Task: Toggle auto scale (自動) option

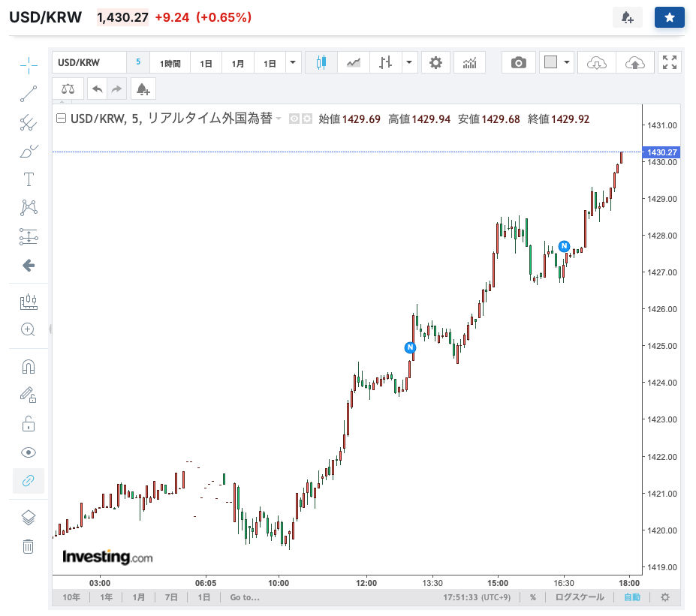Action: click(x=632, y=598)
